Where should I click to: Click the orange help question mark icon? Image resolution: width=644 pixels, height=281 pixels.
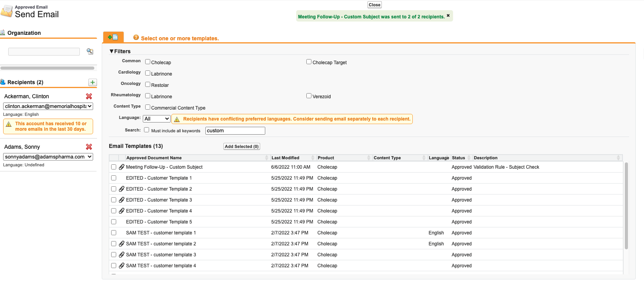point(136,38)
